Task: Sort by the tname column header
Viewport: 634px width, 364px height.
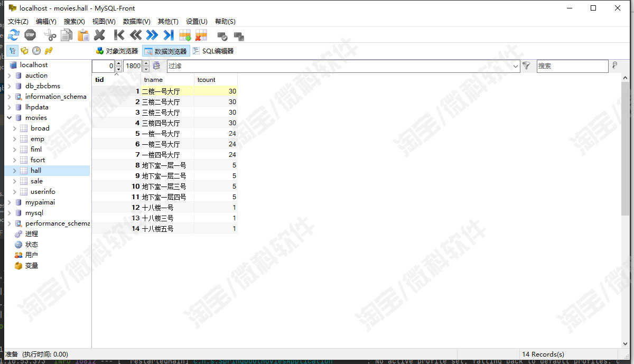Action: (167, 80)
